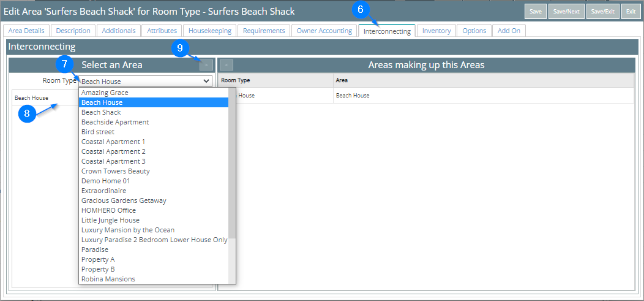Expand the Room Type dropdown arrow

click(x=206, y=81)
